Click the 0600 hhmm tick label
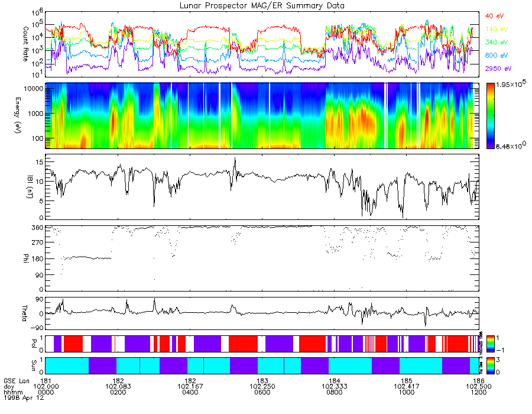This screenshot has height=414, width=532. point(262,392)
